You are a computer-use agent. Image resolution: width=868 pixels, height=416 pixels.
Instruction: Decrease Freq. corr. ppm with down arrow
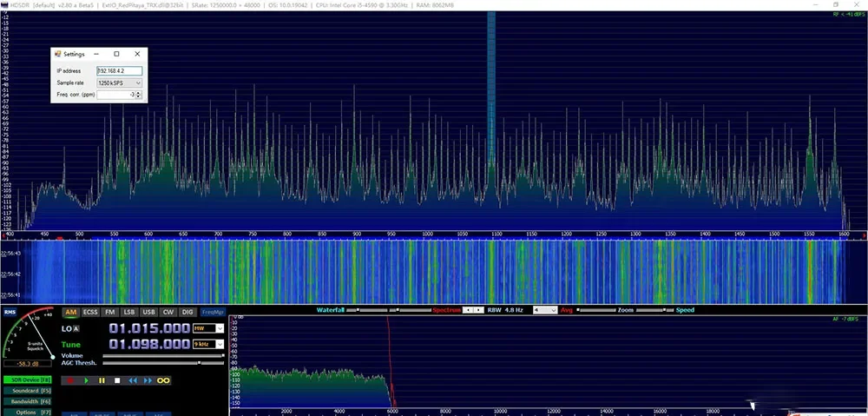138,97
